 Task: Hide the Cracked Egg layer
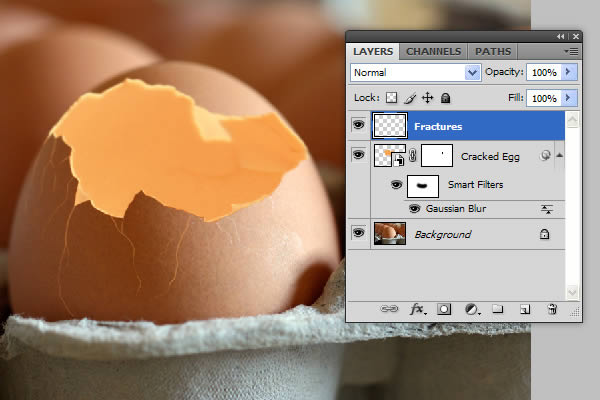pyautogui.click(x=359, y=155)
